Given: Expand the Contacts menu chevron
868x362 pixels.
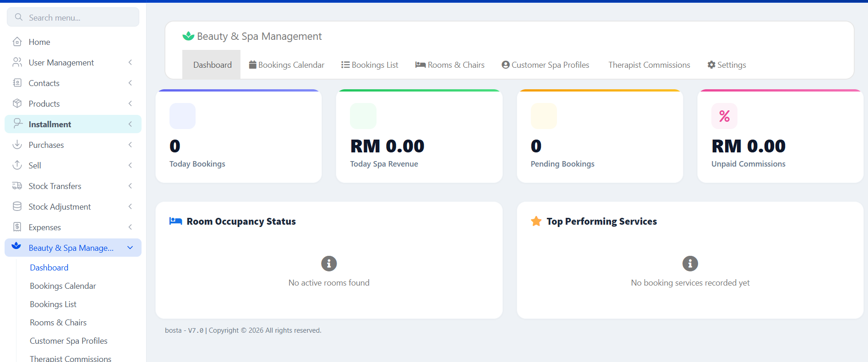Looking at the screenshot, I should (x=131, y=83).
